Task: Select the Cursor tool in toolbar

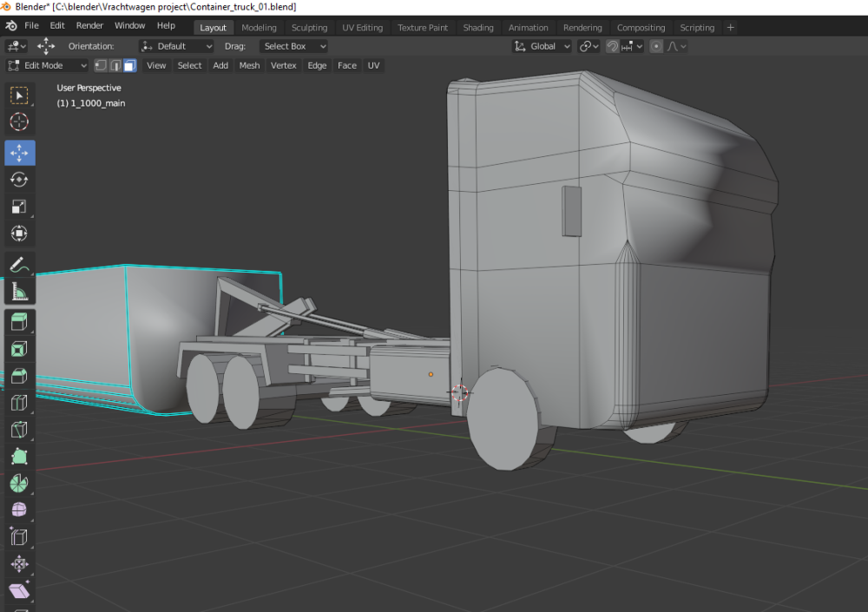Action: pos(19,122)
